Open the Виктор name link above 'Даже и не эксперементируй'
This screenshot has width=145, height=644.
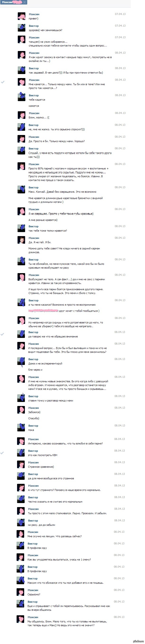(x=33, y=359)
